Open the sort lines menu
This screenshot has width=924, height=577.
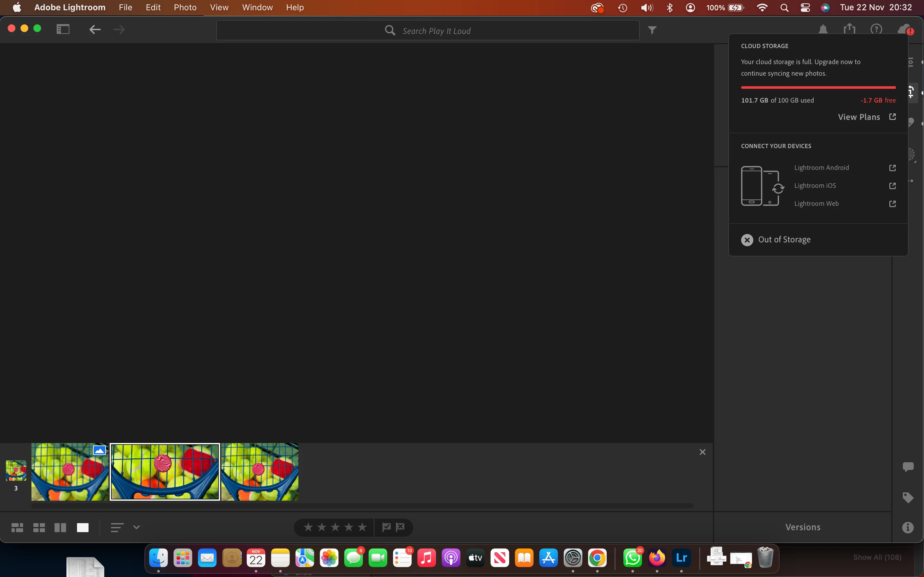tap(117, 527)
